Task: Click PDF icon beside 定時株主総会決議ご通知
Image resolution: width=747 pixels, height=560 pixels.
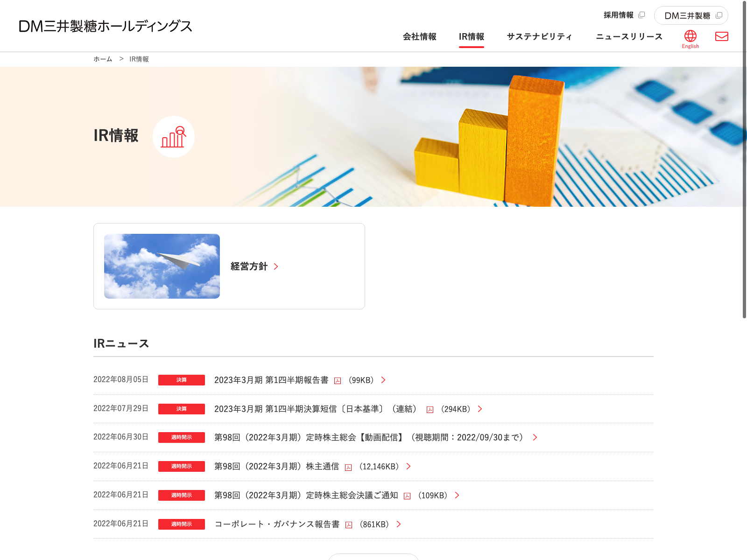Action: point(407,496)
